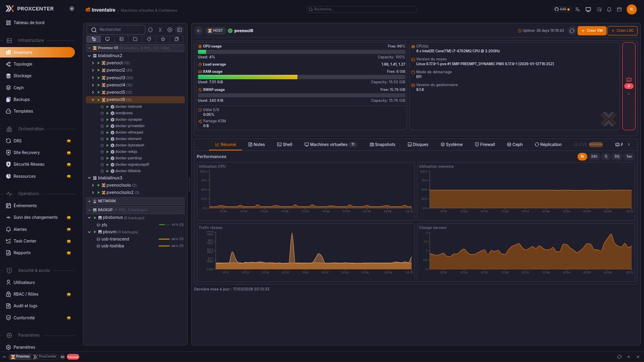Expand pvenoclsolo2 node
This screenshot has width=644, height=362.
point(93,193)
